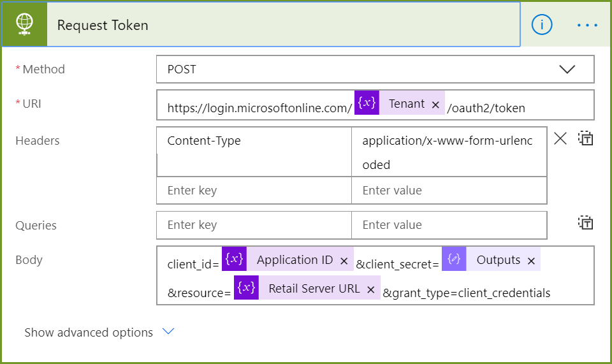The image size is (612, 364).
Task: Switch Headers to text mode
Action: [x=585, y=138]
